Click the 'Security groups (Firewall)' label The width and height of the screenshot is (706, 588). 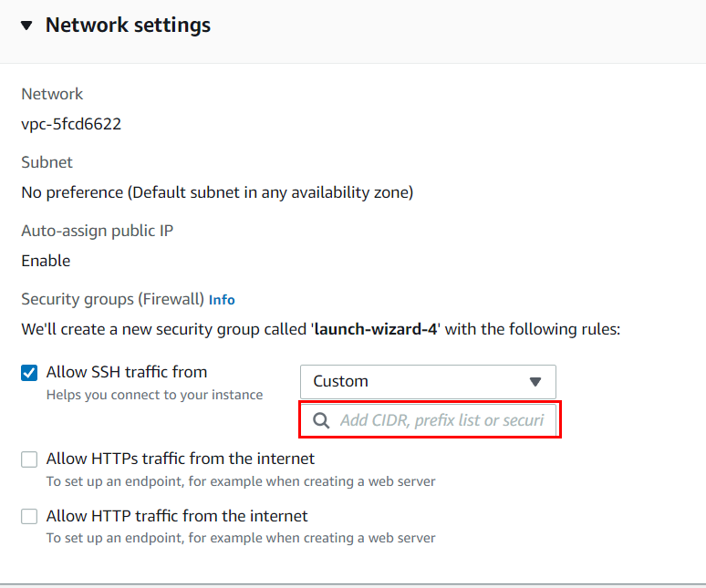[111, 299]
